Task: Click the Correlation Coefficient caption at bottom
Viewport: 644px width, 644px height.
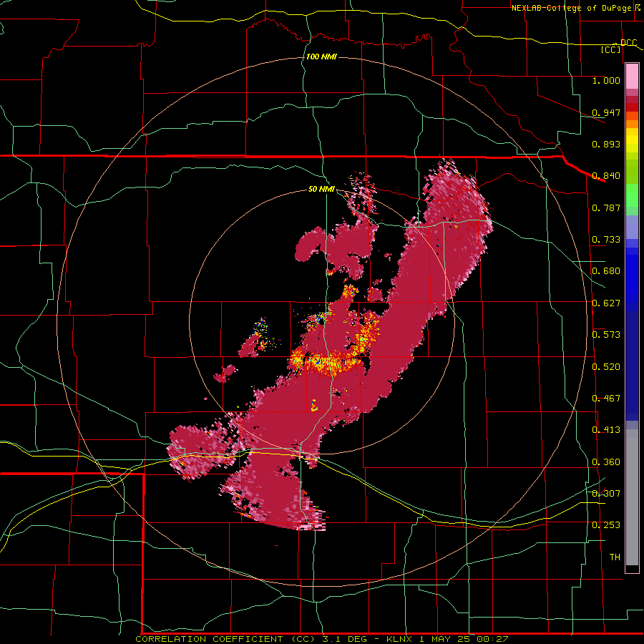Action: click(321, 639)
